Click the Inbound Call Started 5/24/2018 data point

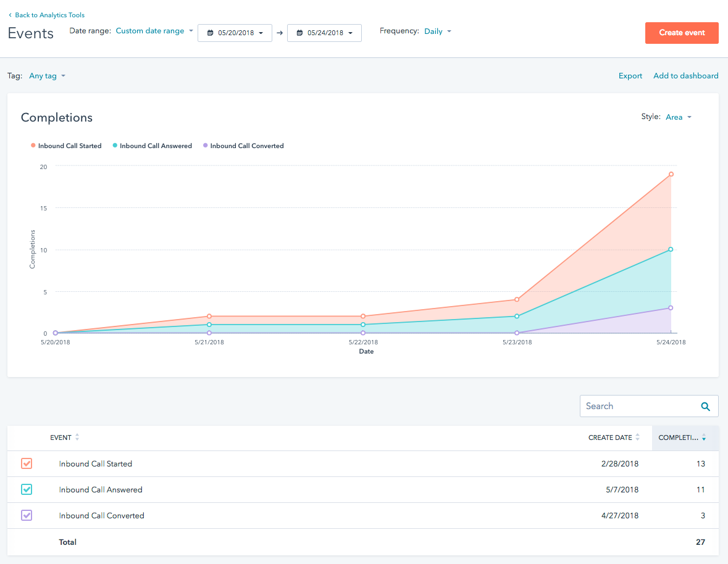click(x=671, y=174)
